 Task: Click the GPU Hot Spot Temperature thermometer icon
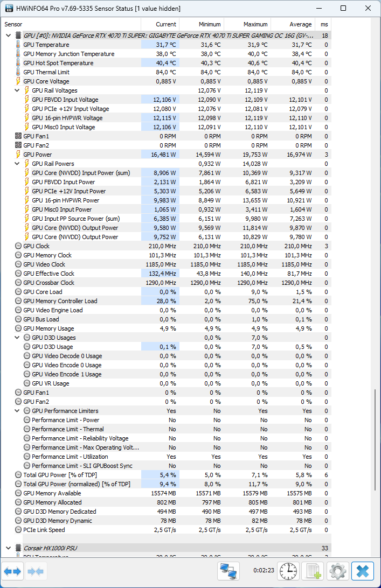[x=18, y=63]
